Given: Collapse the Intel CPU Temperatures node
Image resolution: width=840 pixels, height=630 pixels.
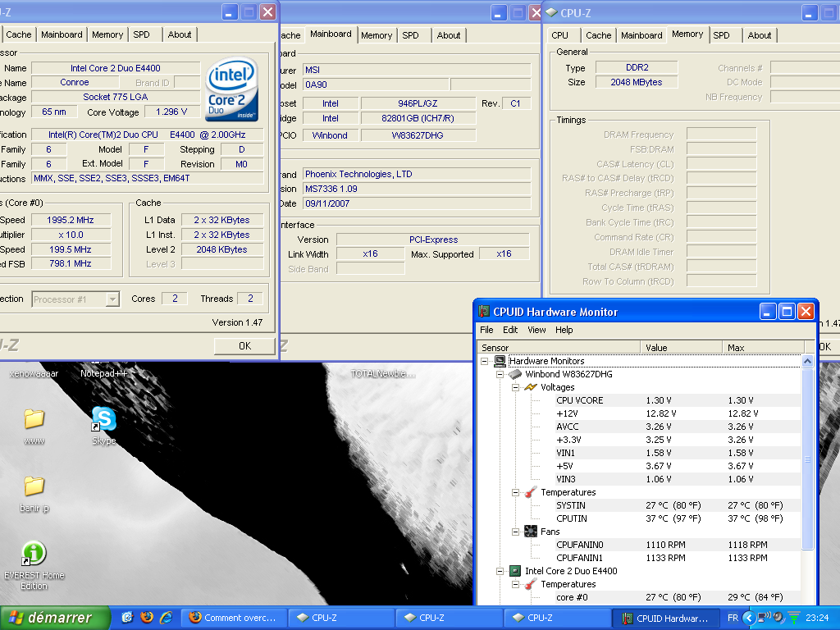Looking at the screenshot, I should (515, 584).
